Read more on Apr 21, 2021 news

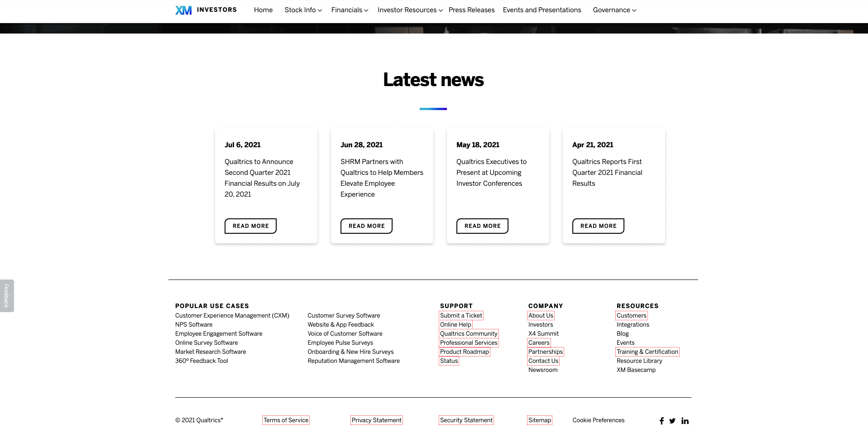[598, 226]
